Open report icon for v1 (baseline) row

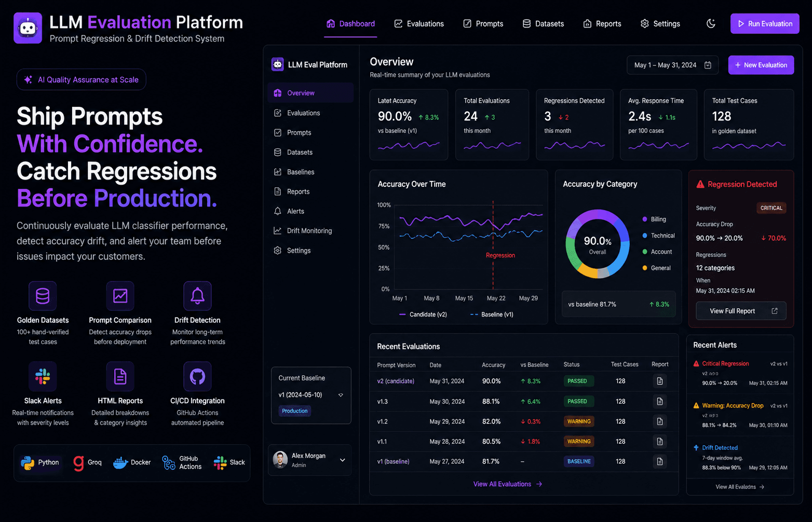click(660, 461)
